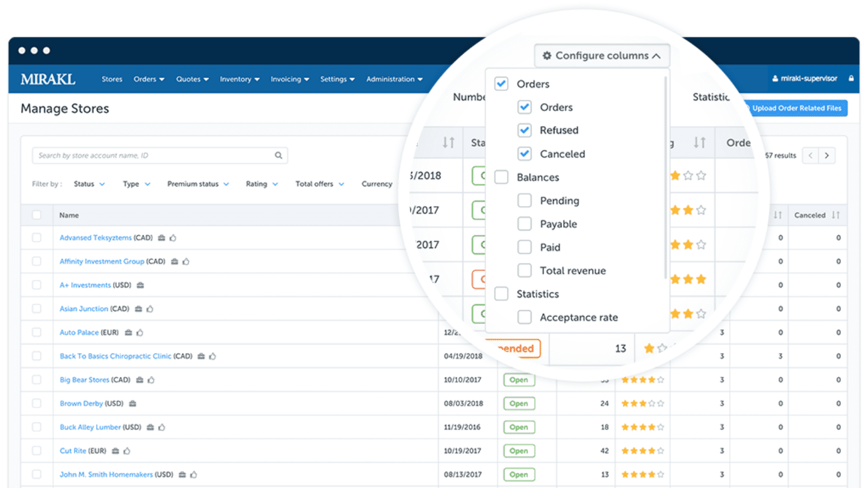The image size is (868, 488).
Task: Open the Administration menu
Action: tap(394, 79)
